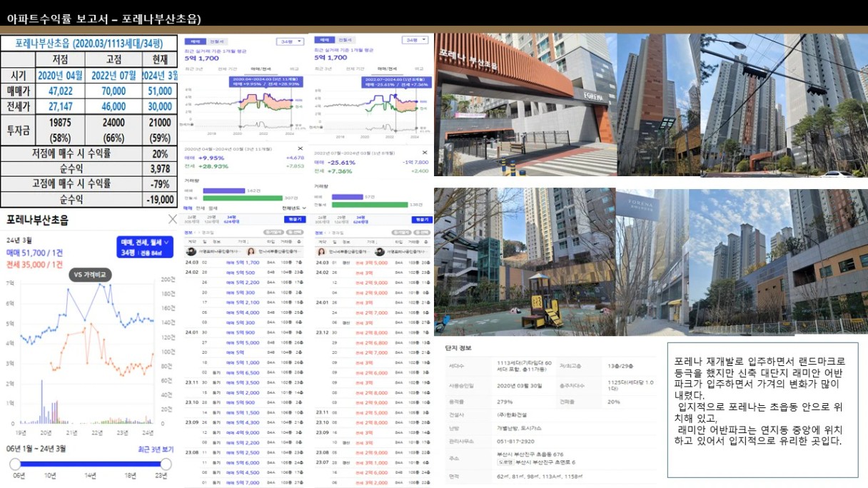Open the 34평 size dropdown in right panel
Screen dimensions: 868x488
tap(415, 41)
